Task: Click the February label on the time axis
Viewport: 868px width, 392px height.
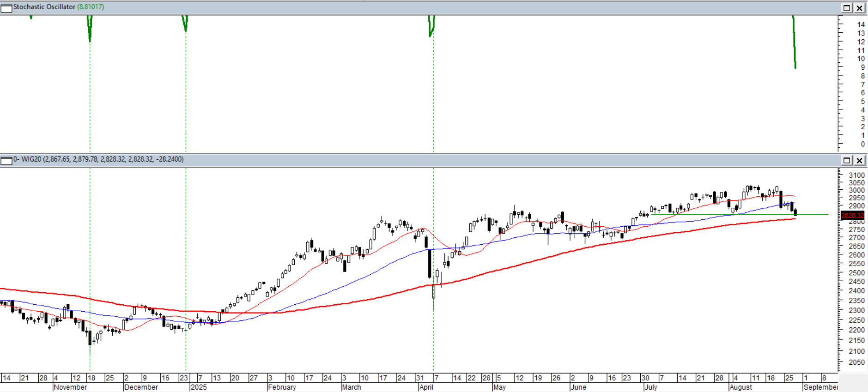Action: pyautogui.click(x=282, y=387)
